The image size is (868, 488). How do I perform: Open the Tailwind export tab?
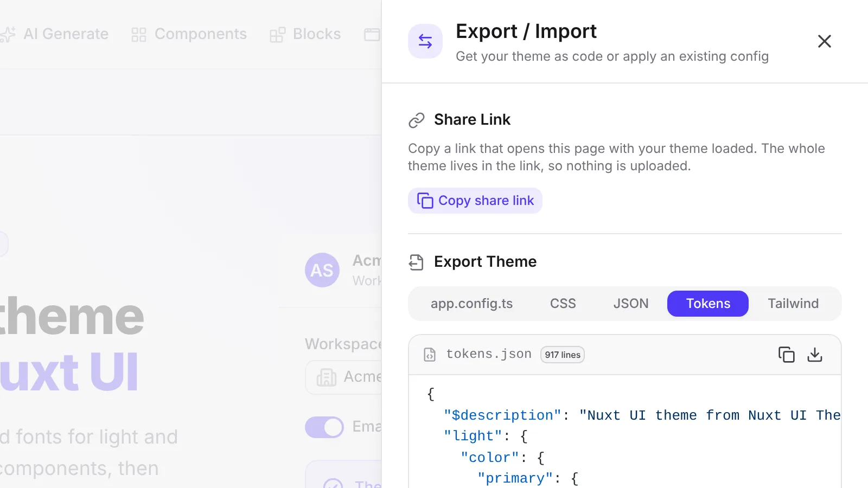(793, 304)
